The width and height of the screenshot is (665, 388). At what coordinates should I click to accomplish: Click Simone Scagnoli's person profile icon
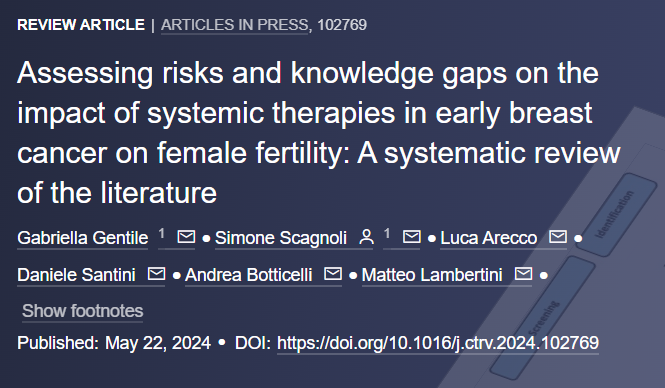click(366, 237)
